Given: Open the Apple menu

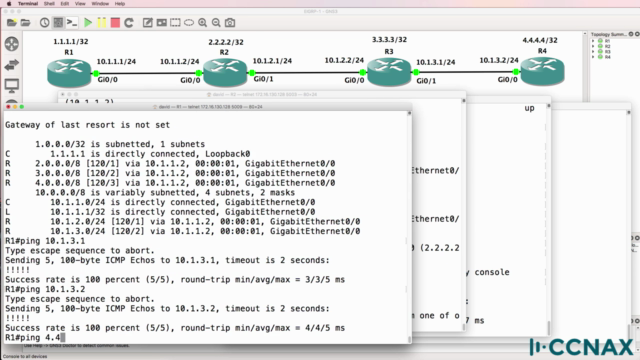Looking at the screenshot, I should tap(9, 4).
